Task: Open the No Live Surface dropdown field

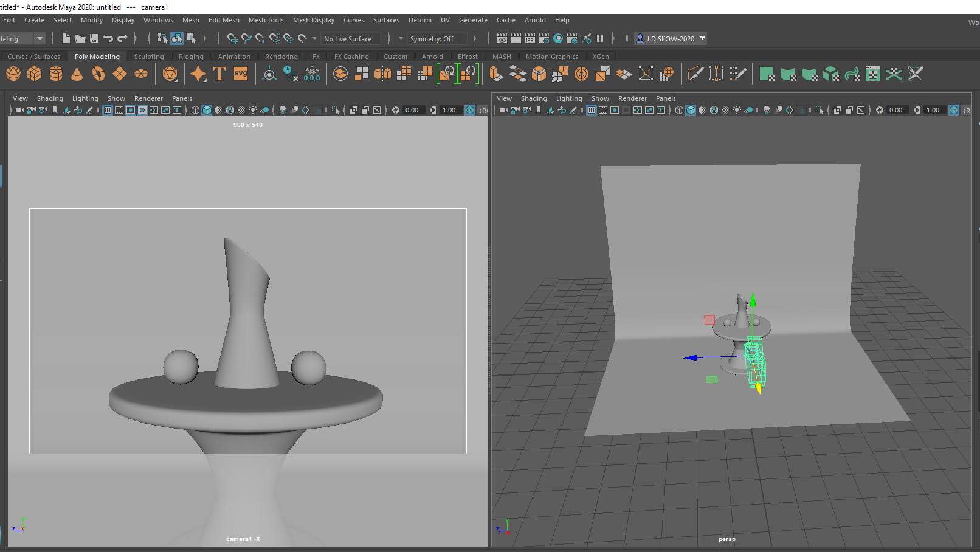Action: [x=351, y=39]
